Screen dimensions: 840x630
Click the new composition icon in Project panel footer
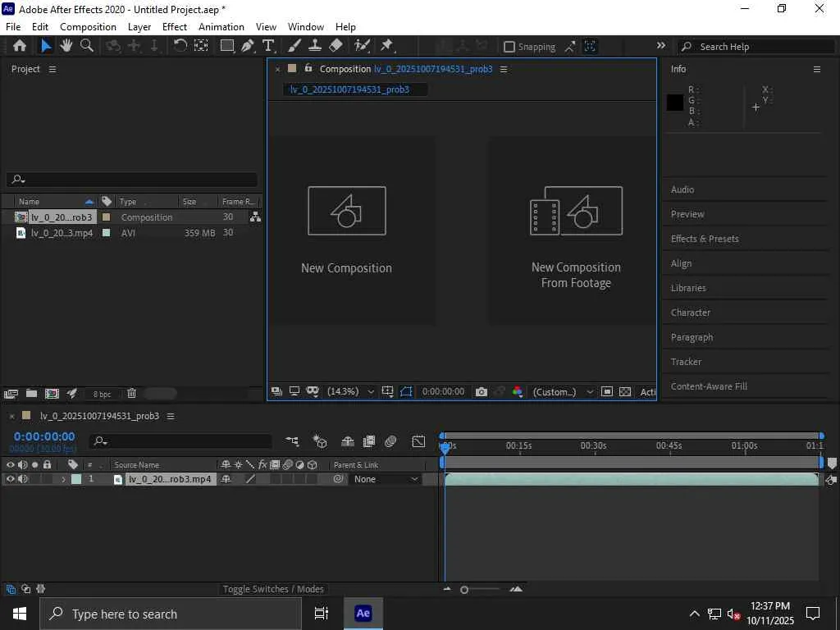(52, 394)
